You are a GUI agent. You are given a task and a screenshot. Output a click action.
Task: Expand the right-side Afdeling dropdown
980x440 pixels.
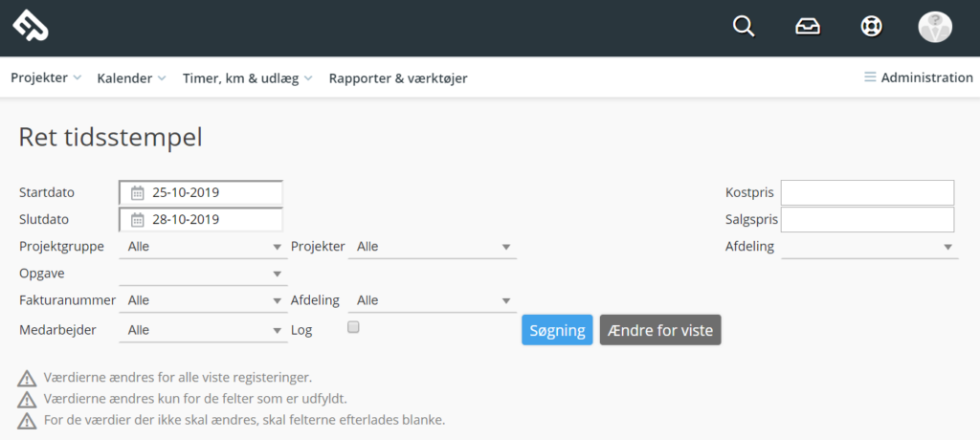869,247
